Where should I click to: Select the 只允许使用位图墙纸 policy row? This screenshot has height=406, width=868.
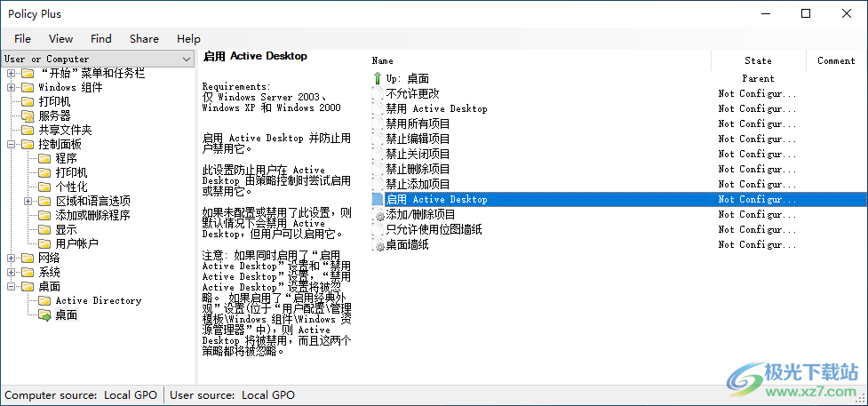pyautogui.click(x=619, y=229)
